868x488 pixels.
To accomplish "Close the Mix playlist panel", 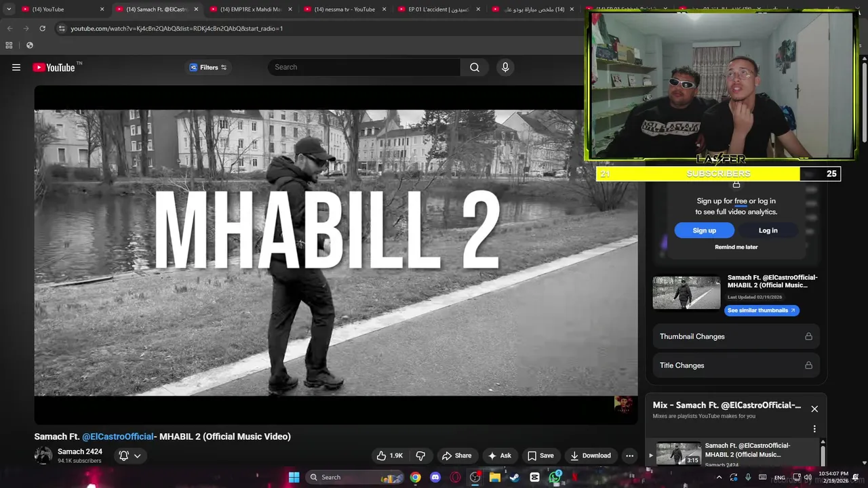I will tap(814, 409).
